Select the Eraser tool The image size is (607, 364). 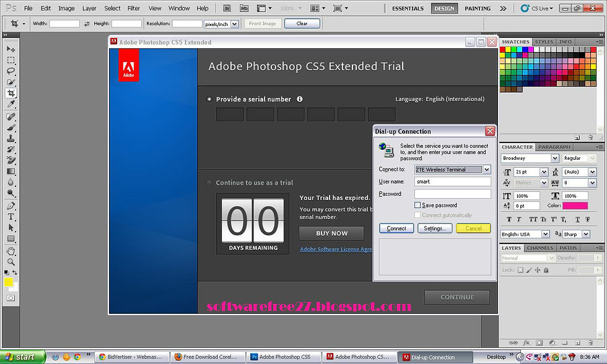(11, 160)
